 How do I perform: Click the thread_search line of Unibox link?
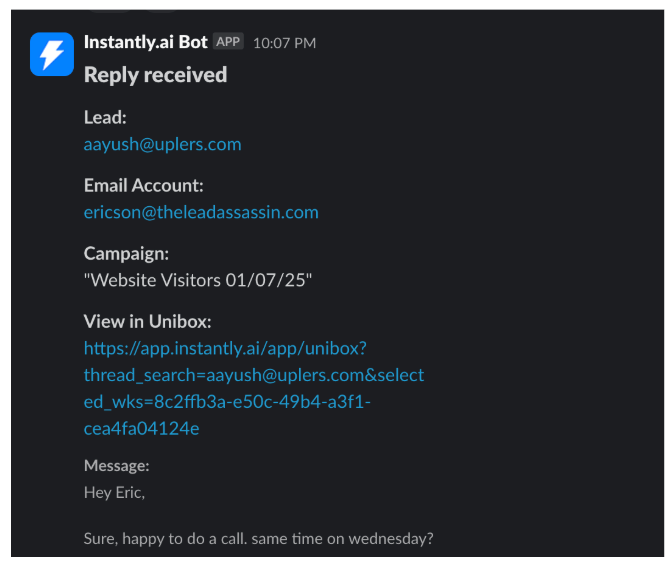pos(254,375)
